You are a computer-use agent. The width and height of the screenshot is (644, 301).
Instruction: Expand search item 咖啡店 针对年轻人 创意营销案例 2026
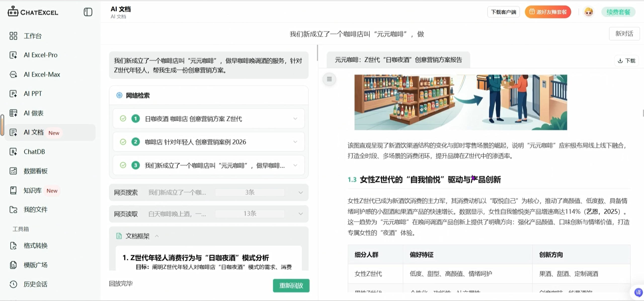coord(209,142)
